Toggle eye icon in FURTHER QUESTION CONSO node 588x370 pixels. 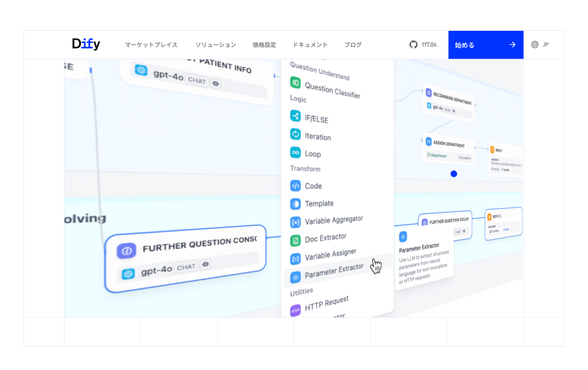206,264
